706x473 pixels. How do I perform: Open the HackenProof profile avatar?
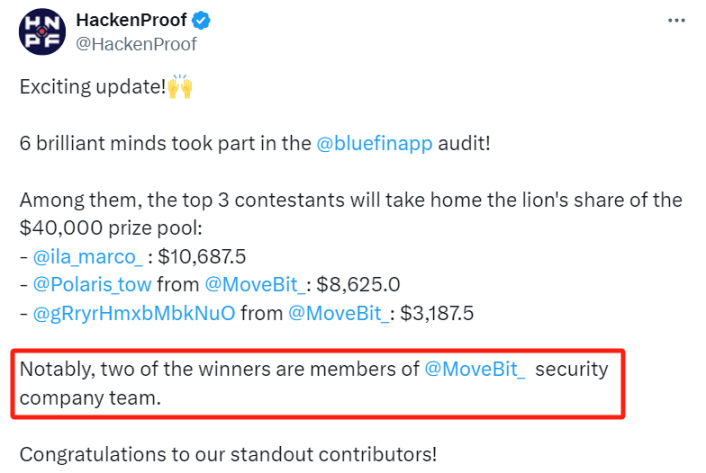point(42,32)
